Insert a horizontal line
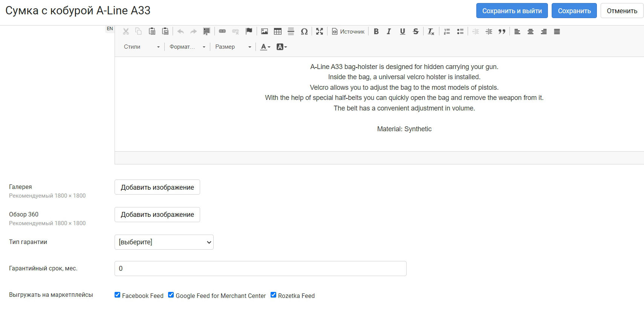 tap(291, 32)
